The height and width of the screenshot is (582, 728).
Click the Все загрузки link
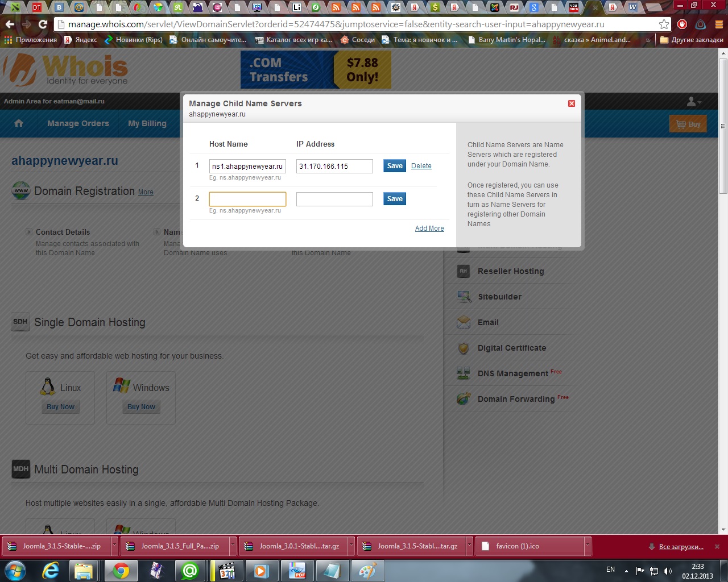click(681, 547)
